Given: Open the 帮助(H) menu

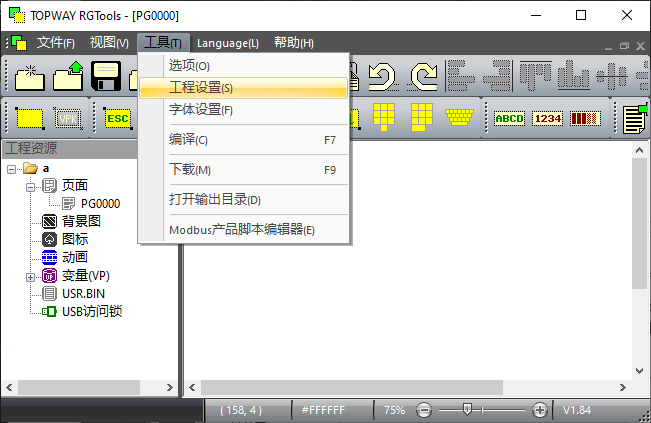Looking at the screenshot, I should click(x=294, y=43).
